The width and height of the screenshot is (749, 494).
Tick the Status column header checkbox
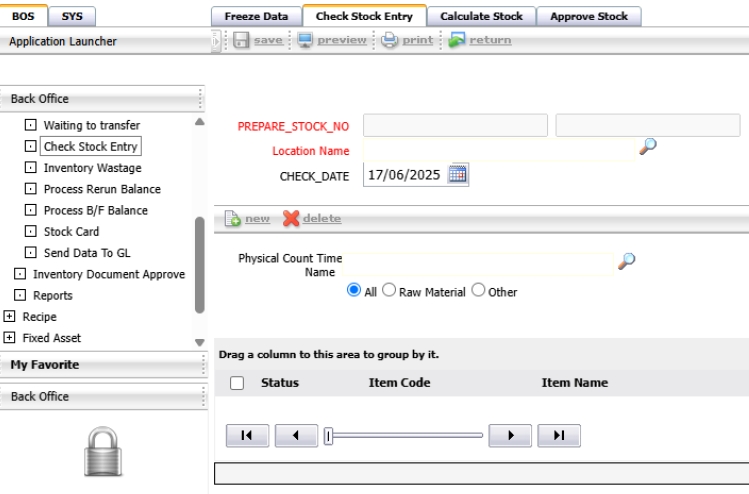coord(237,383)
